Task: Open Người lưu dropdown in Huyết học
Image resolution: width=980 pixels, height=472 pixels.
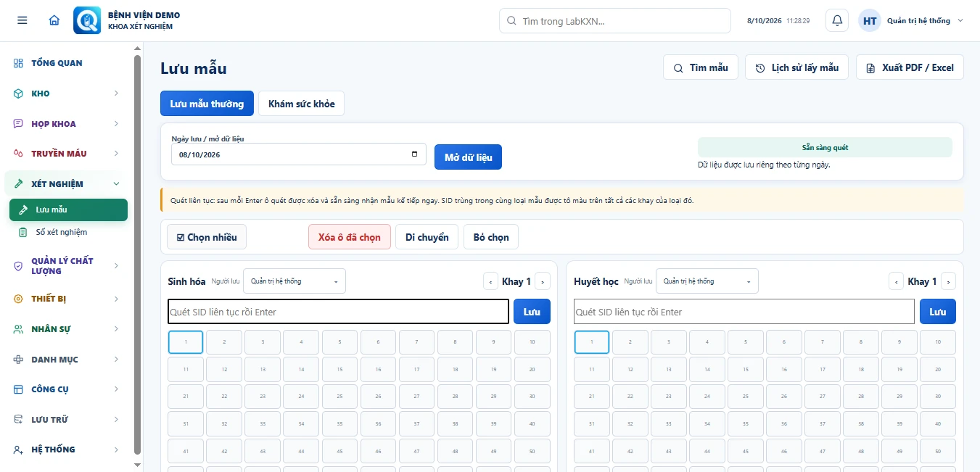Action: coord(707,281)
